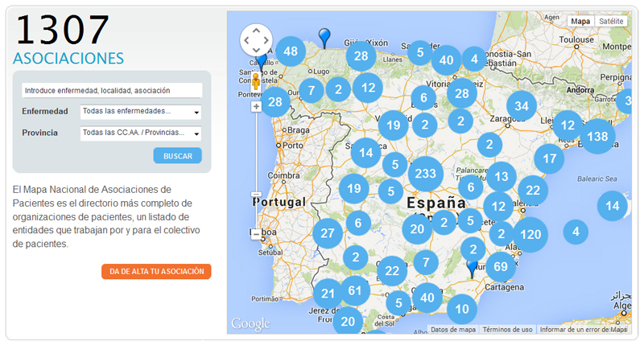Pan the map left with the arrow control
This screenshot has width=644, height=345.
(x=246, y=40)
